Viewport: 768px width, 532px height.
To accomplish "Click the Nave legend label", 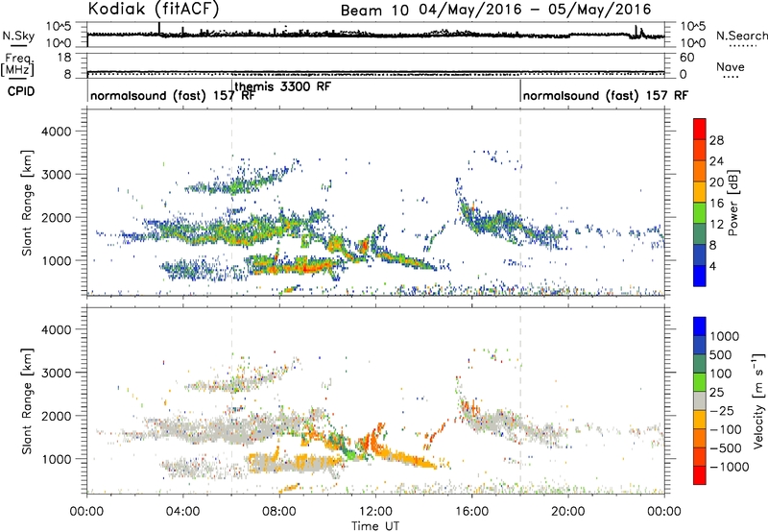I will tap(731, 67).
